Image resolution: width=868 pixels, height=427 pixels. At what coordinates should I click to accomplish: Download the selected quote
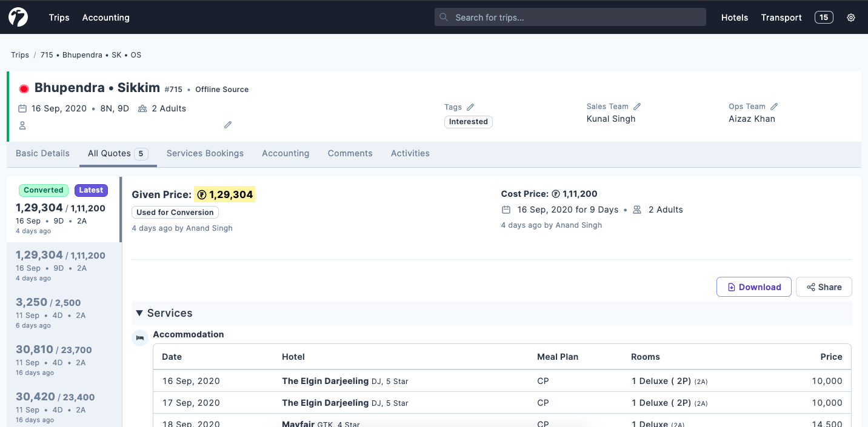coord(753,286)
